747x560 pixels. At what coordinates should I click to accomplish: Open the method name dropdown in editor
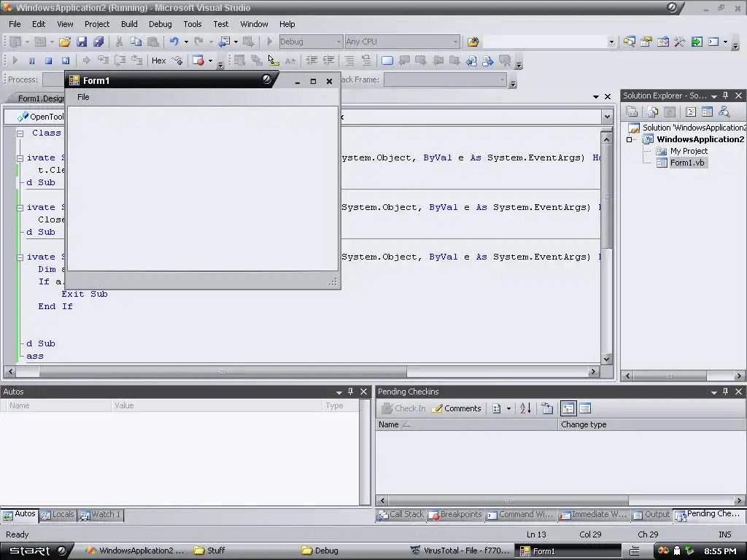click(x=607, y=117)
